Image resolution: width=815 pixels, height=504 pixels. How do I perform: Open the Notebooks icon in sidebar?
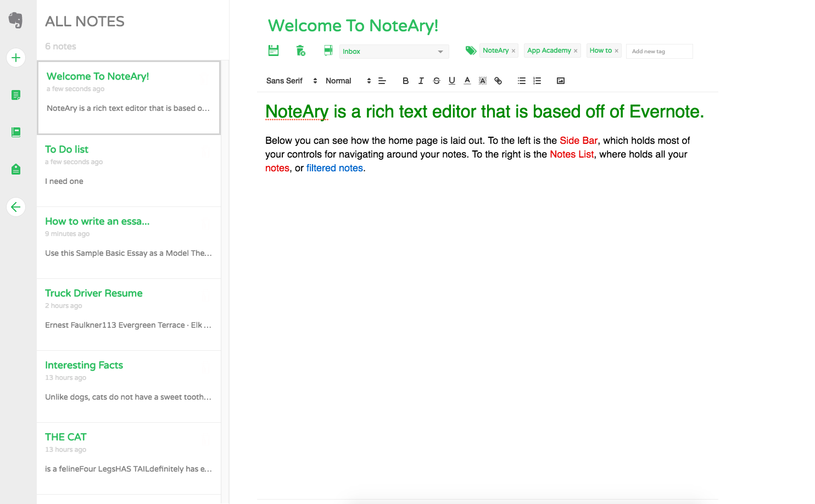[16, 132]
